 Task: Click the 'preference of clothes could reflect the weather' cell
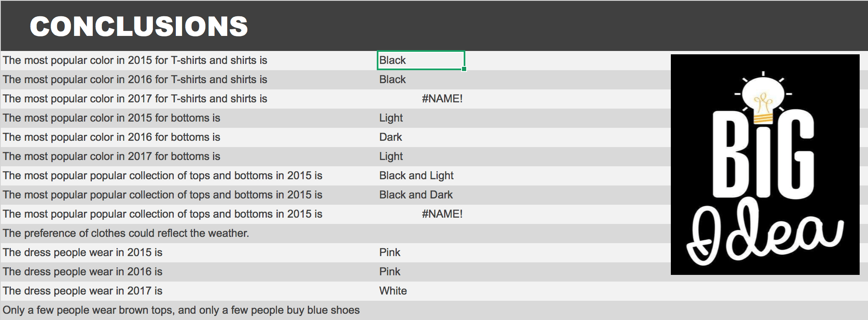click(x=126, y=233)
